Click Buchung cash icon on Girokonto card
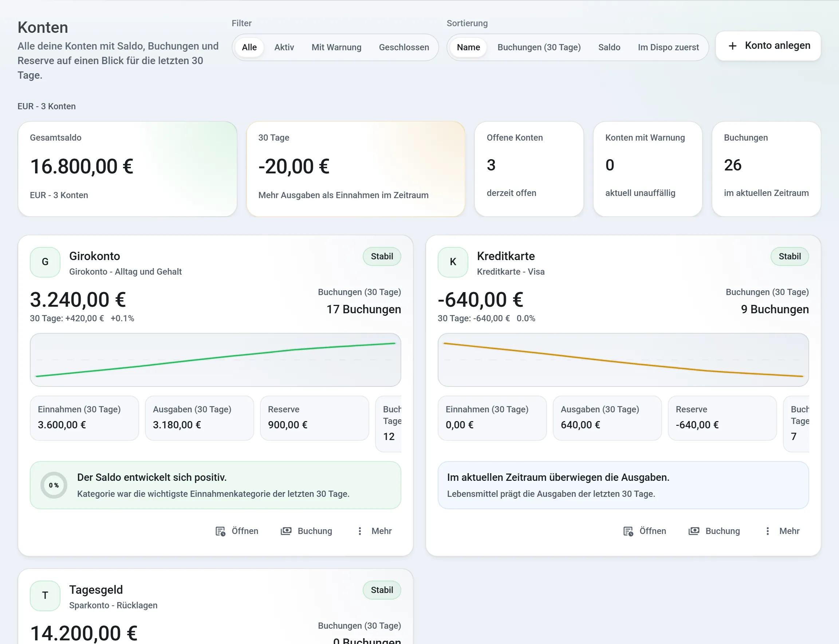The height and width of the screenshot is (644, 839). pyautogui.click(x=286, y=531)
